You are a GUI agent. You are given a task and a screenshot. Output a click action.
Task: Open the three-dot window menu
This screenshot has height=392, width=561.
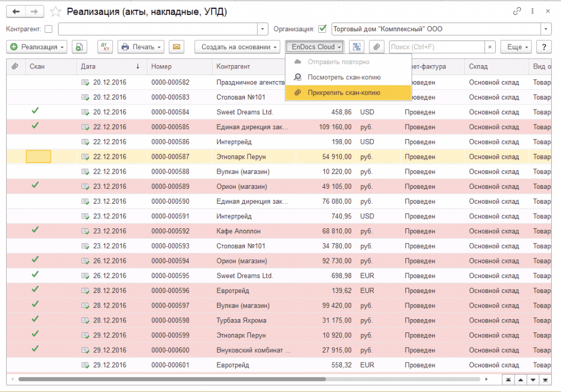[x=533, y=11]
